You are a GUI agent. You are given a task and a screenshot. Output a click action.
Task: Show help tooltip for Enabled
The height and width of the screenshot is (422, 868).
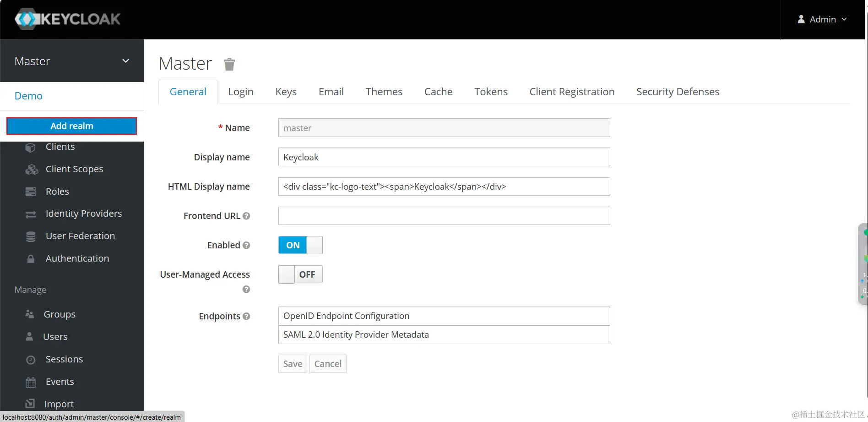coord(246,245)
